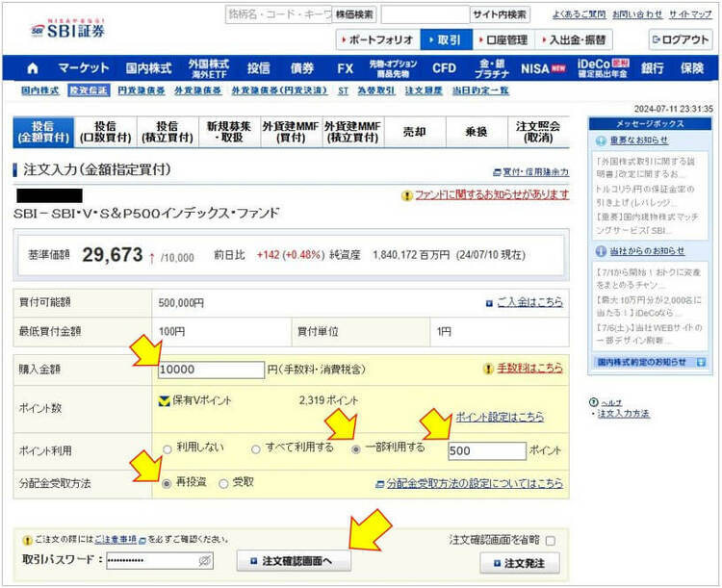Open 注文履歴 submenu link
The width and height of the screenshot is (722, 588).
(424, 90)
